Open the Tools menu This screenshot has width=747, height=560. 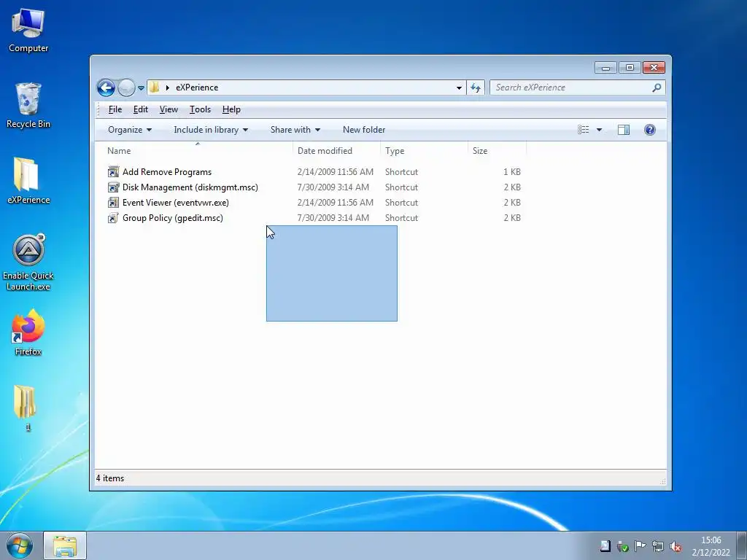[x=200, y=109]
